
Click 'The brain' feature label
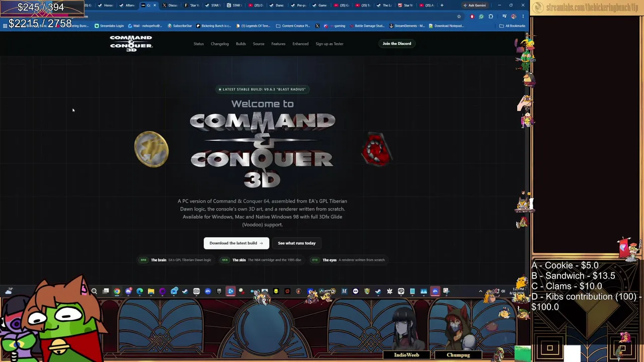pyautogui.click(x=158, y=260)
